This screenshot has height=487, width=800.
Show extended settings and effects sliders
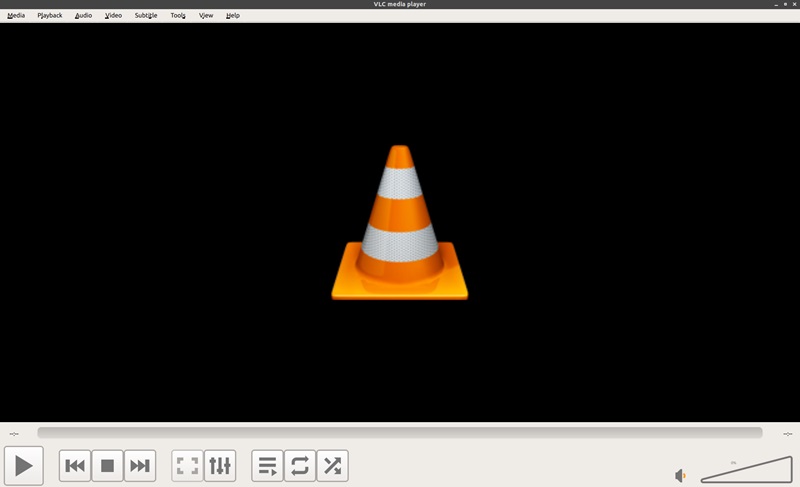pyautogui.click(x=220, y=466)
